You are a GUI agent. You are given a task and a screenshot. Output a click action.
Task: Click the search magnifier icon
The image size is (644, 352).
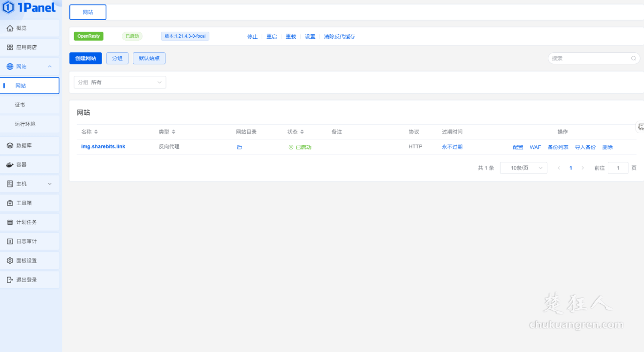[633, 58]
